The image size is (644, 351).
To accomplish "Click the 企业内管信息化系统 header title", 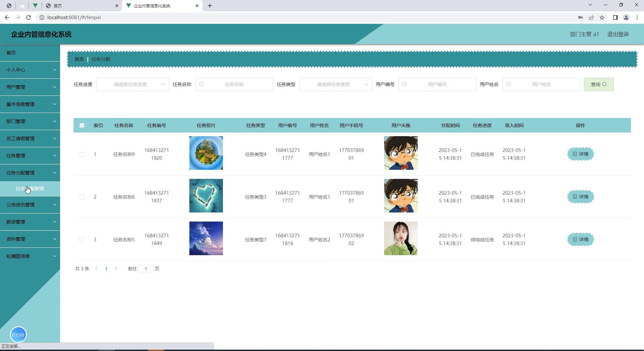I will (x=41, y=34).
